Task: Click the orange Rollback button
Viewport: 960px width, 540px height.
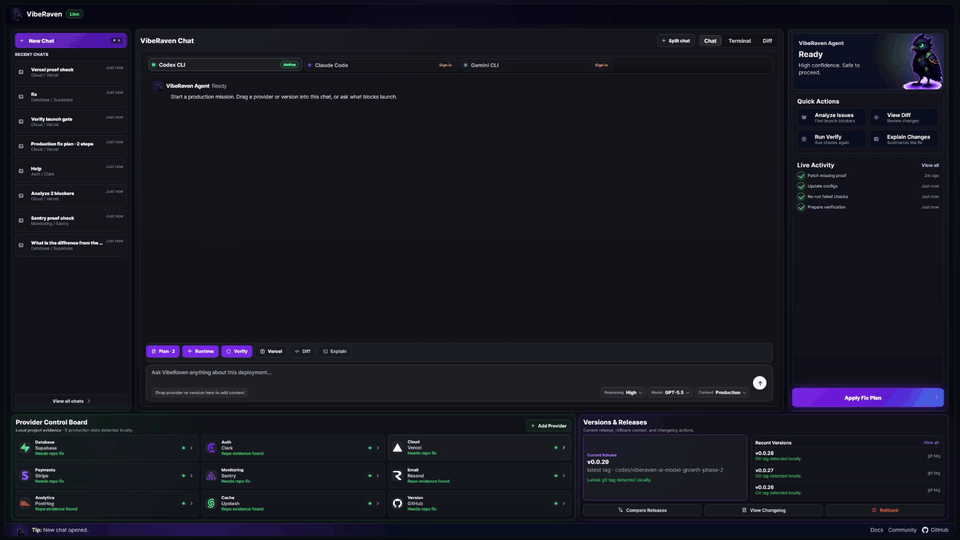Action: 885,510
